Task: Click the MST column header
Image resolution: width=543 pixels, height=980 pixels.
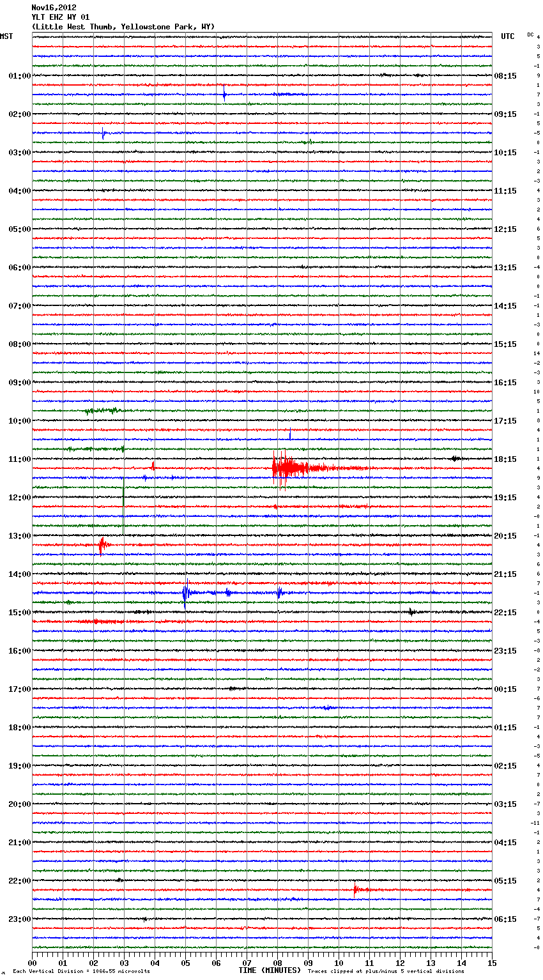Action: click(6, 36)
